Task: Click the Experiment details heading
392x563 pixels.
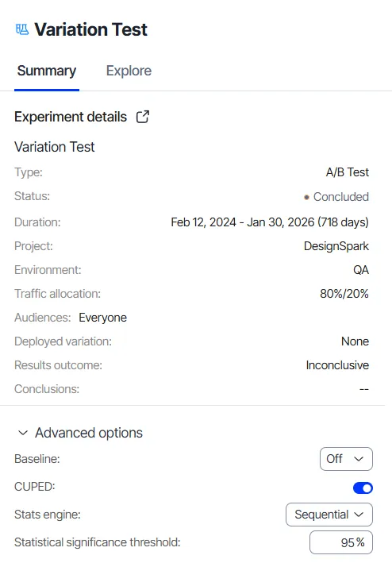Action: point(71,117)
